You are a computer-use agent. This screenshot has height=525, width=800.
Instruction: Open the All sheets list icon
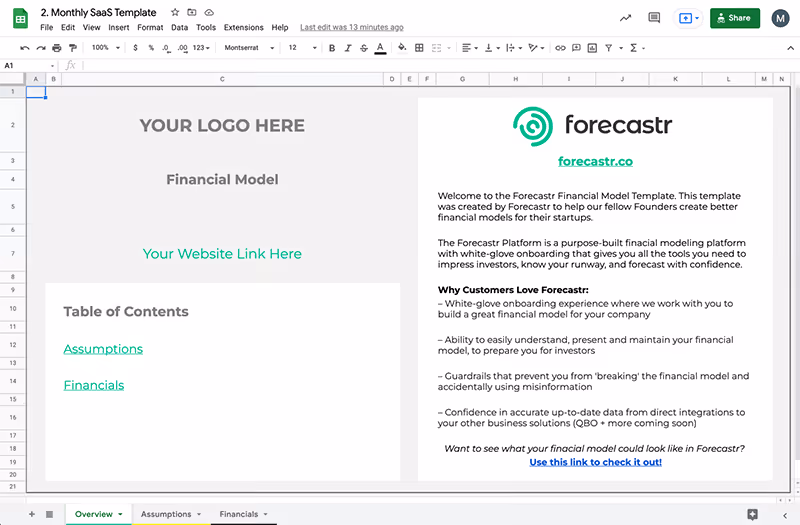(49, 514)
